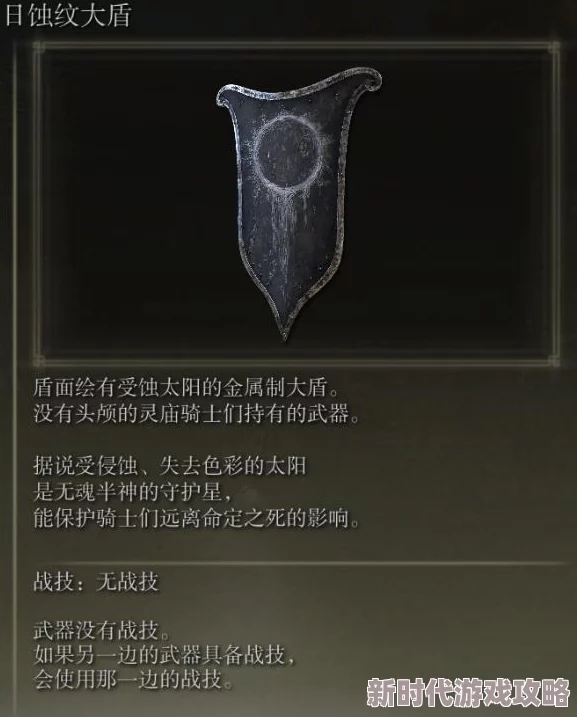This screenshot has height=717, width=577.
Task: Click the line 没有头颅的灵庙骑士们持有的武器
Action: point(197,413)
